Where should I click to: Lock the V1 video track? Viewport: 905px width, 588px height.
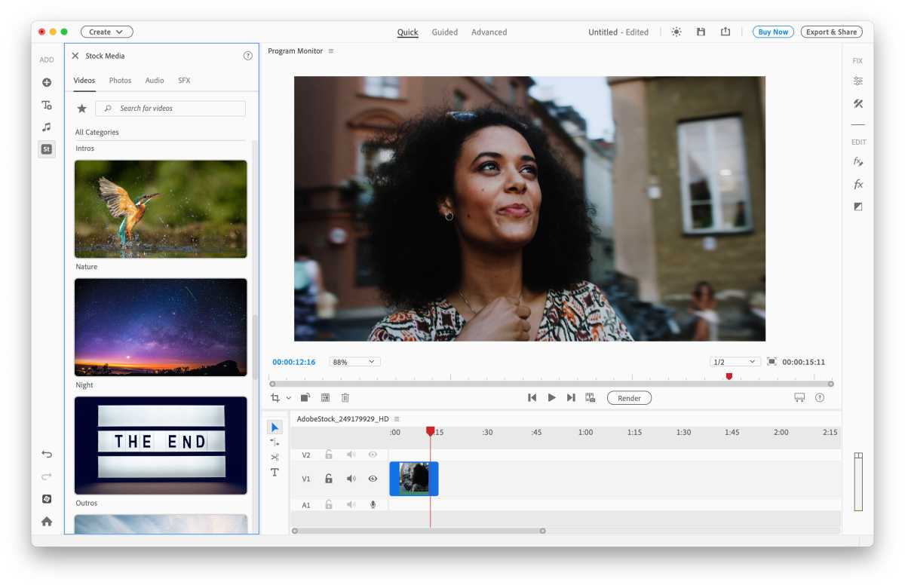[329, 479]
